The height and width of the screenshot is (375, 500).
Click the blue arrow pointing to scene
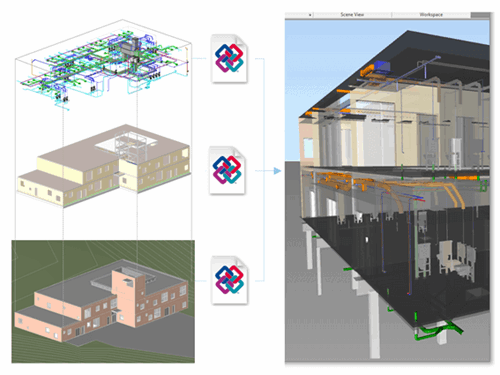coord(277,171)
